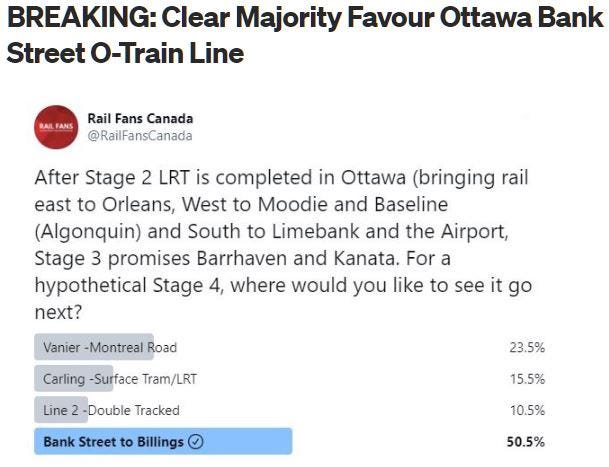Click the Rail Fans Canada red avatar

[x=56, y=127]
